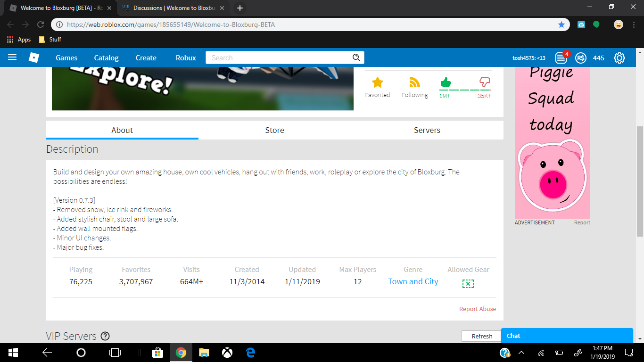Click the green Hangouts extension icon

pos(596,25)
